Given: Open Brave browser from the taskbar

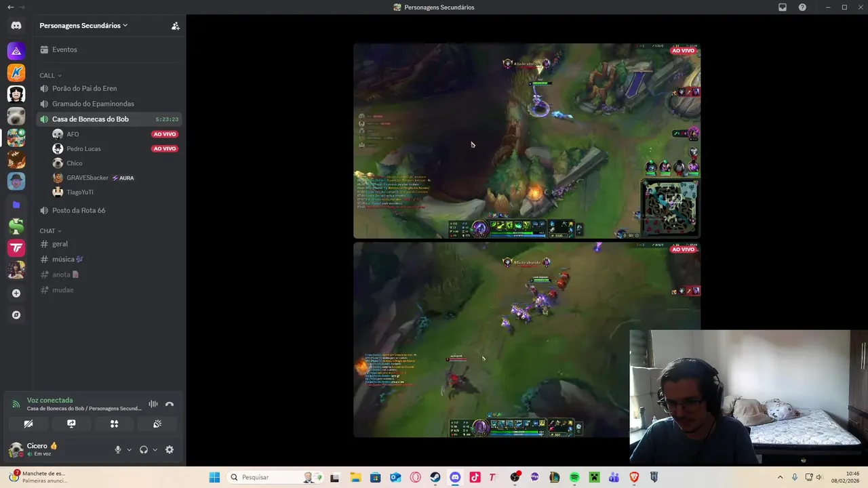Looking at the screenshot, I should tap(634, 477).
